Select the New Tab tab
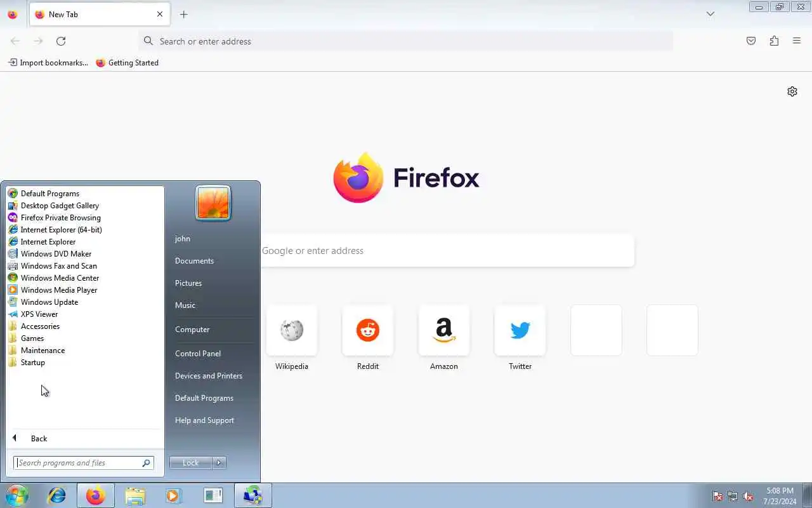This screenshot has height=508, width=812. coord(100,14)
